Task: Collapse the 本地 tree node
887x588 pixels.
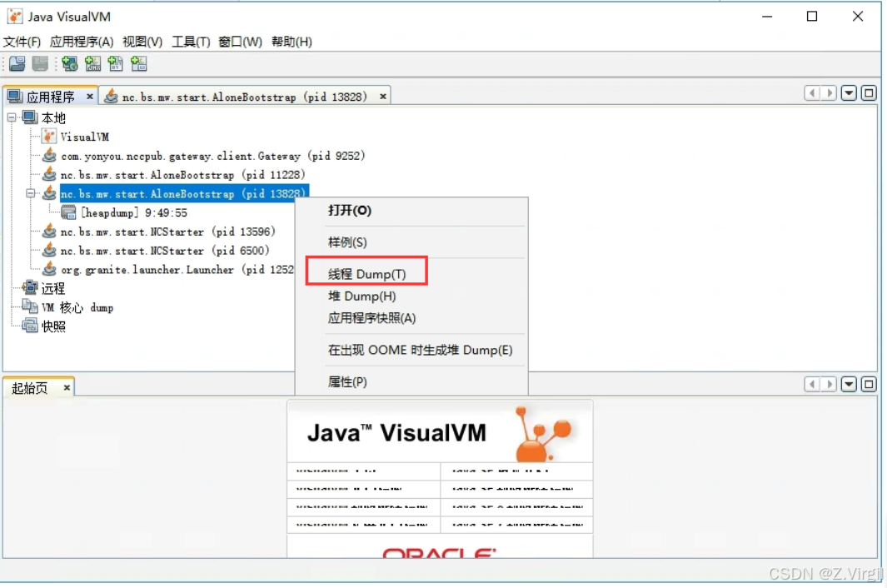Action: [x=12, y=117]
